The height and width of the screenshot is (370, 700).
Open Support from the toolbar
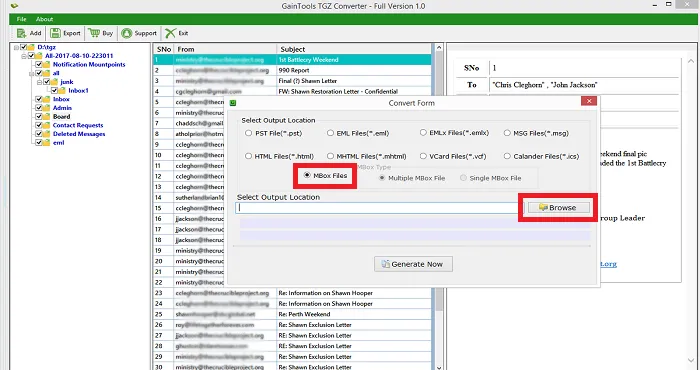point(139,33)
